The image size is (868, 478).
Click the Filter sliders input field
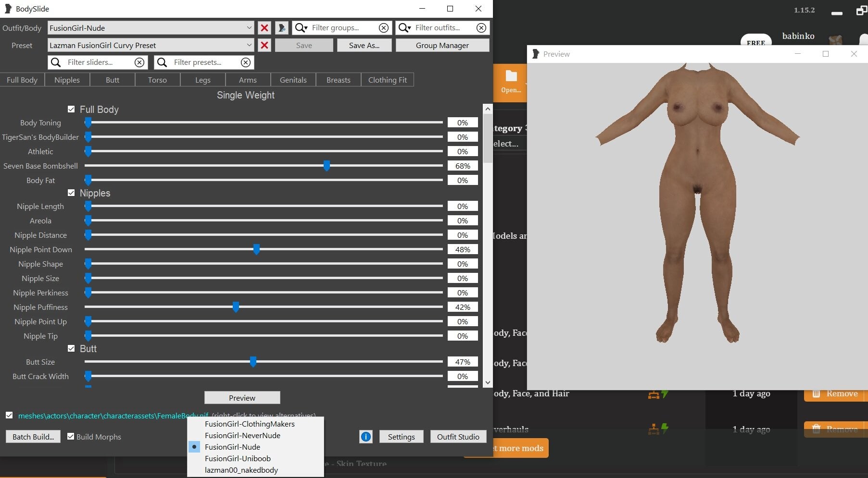pyautogui.click(x=98, y=62)
